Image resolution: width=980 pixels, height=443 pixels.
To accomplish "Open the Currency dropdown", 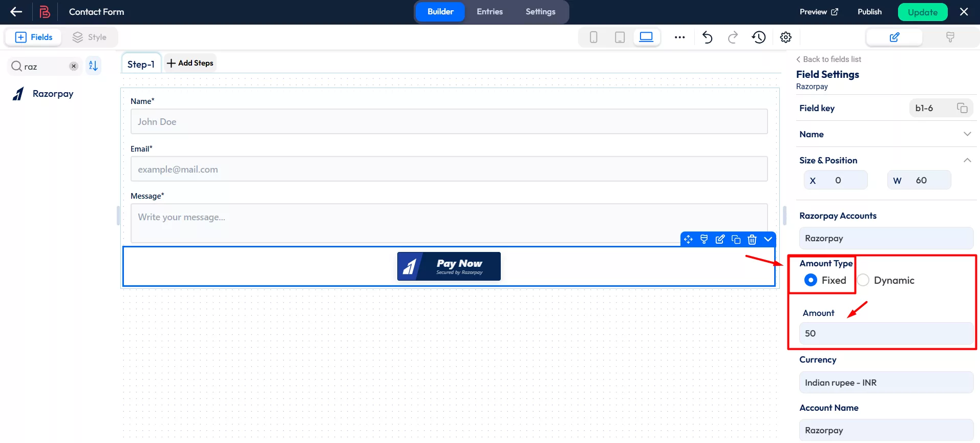I will coord(886,383).
